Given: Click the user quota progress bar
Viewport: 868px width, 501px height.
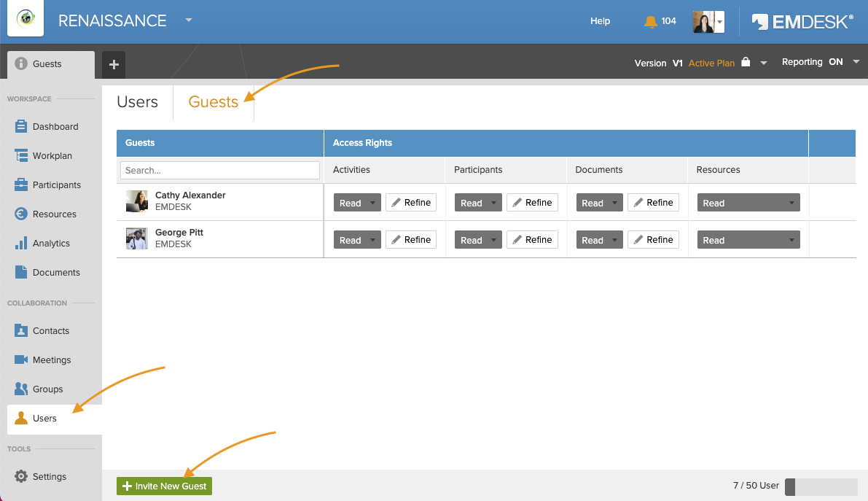Looking at the screenshot, I should [x=821, y=486].
